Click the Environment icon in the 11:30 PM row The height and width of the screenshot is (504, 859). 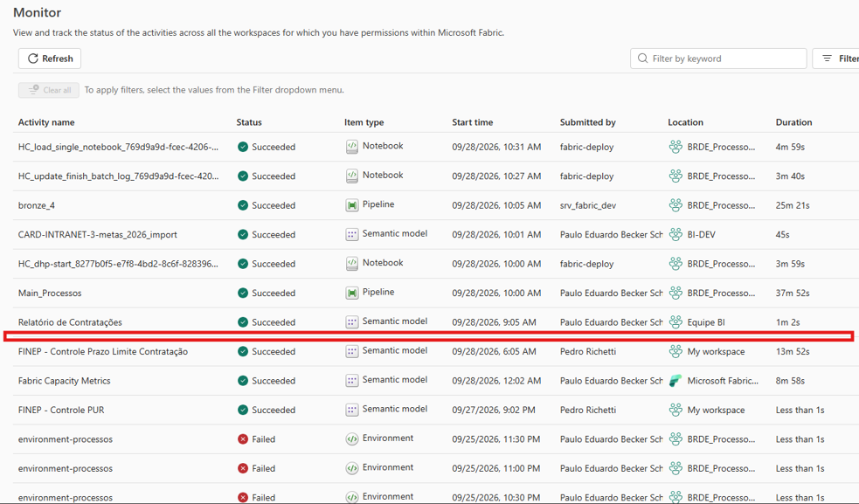click(x=352, y=438)
